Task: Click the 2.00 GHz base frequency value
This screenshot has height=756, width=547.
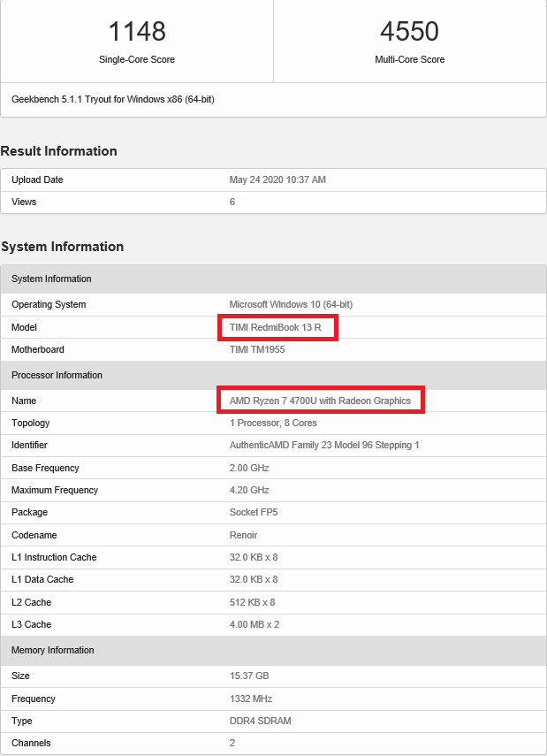Action: tap(249, 468)
